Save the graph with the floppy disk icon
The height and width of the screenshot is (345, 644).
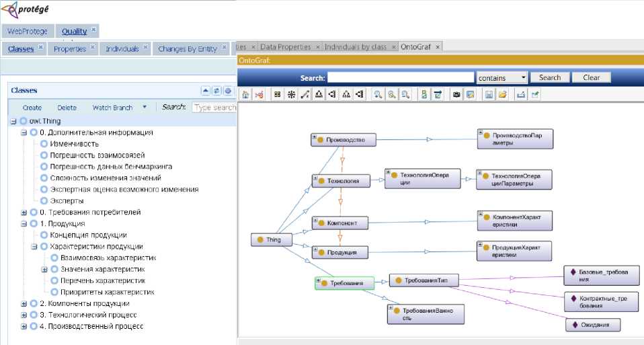tap(489, 95)
